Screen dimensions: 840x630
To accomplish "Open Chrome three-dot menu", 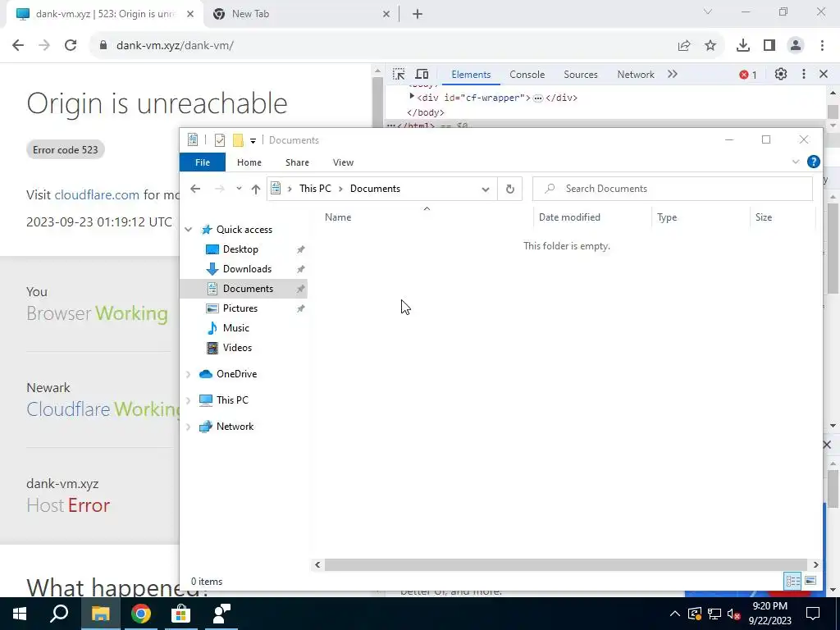I will coord(822,46).
